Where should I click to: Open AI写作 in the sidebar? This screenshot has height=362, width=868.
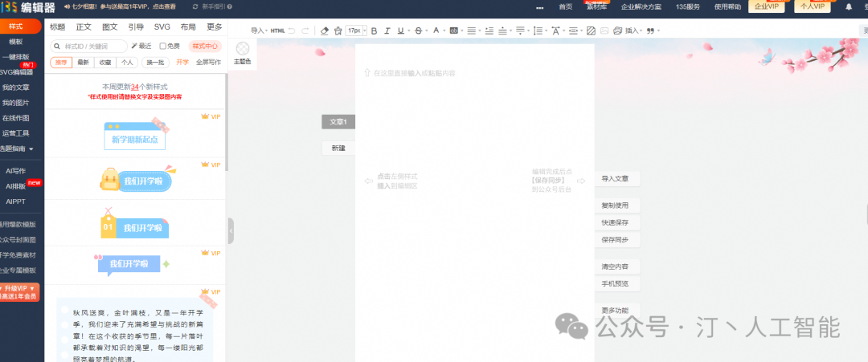pyautogui.click(x=15, y=171)
